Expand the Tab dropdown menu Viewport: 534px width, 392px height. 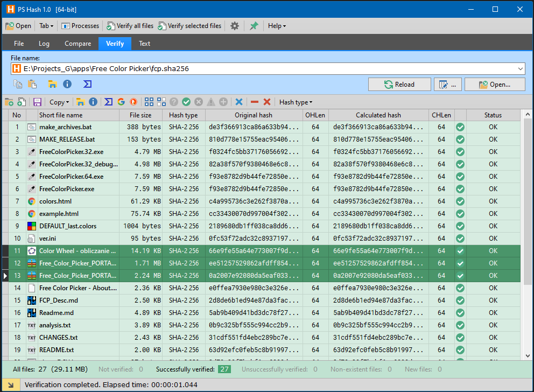[x=46, y=26]
